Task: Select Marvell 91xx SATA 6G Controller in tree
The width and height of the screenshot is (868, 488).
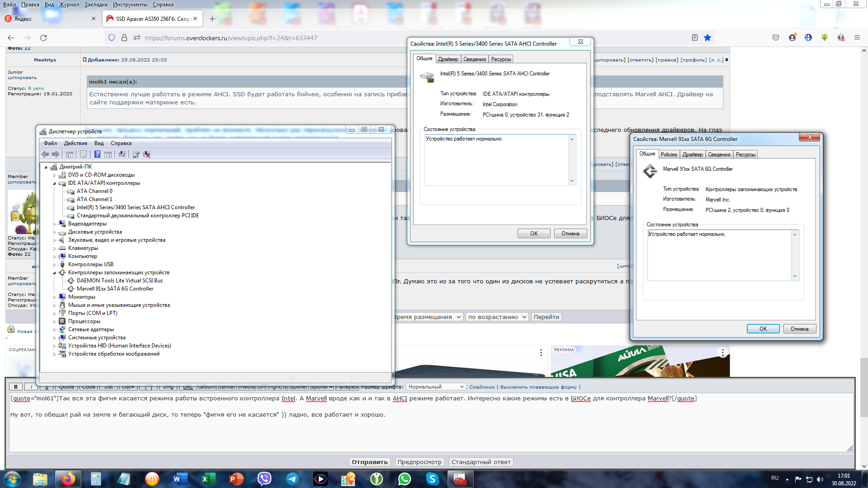Action: click(115, 289)
